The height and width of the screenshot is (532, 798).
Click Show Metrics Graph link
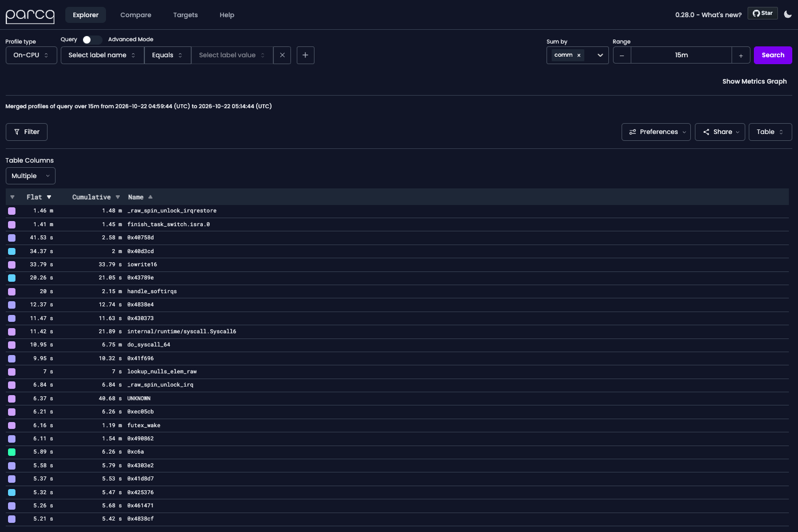pos(754,81)
